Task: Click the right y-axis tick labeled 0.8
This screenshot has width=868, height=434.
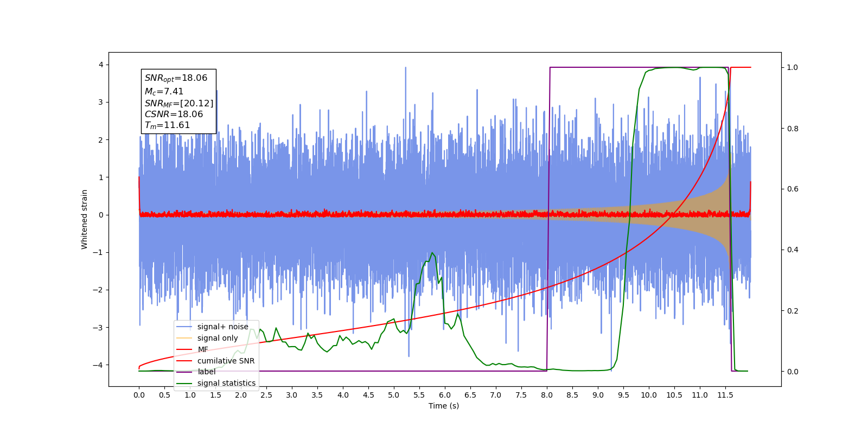Action: (x=793, y=129)
